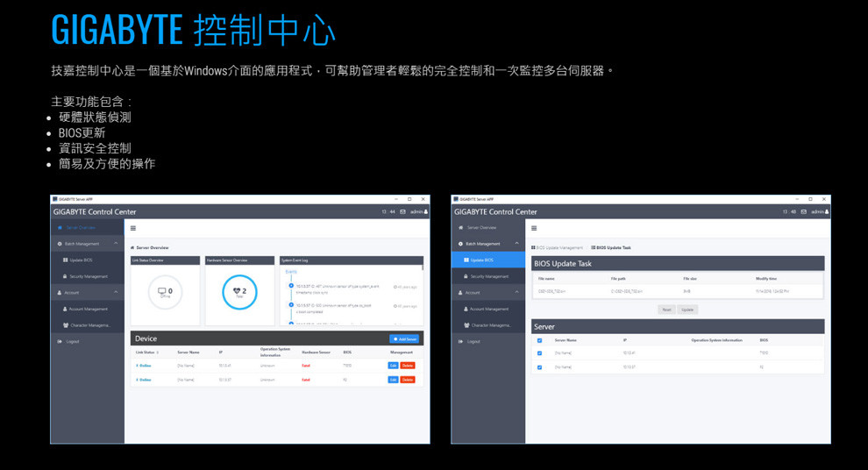Uncheck server row with IP ending .41
The image size is (868, 470).
(x=540, y=353)
